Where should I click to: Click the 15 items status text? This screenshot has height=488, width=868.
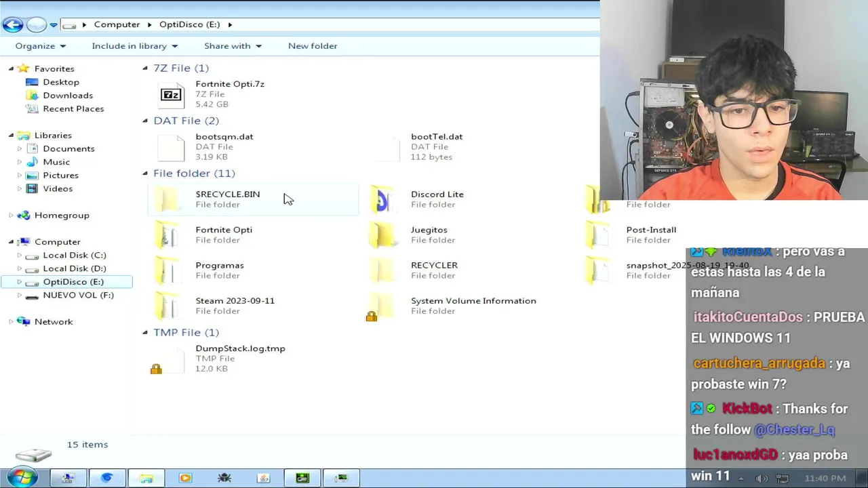click(87, 445)
